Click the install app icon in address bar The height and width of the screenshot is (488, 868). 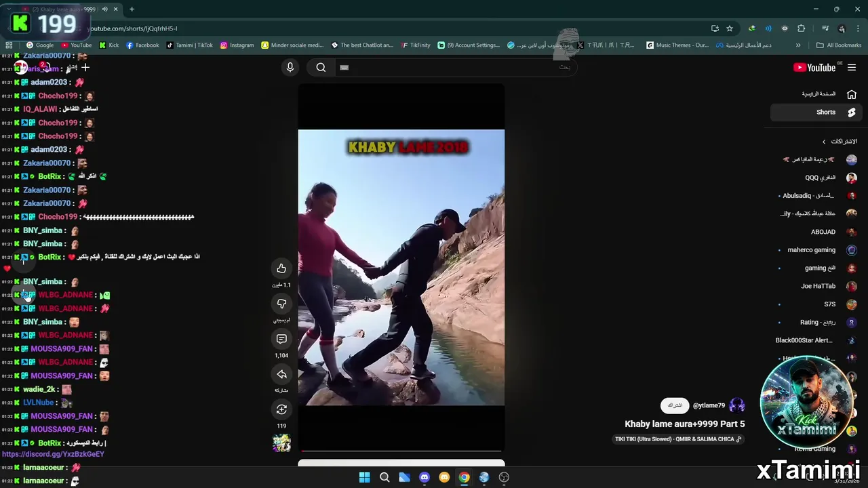click(715, 28)
